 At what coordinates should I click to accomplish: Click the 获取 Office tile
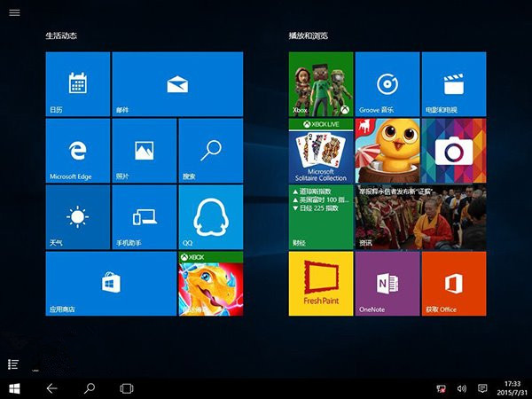pyautogui.click(x=454, y=284)
